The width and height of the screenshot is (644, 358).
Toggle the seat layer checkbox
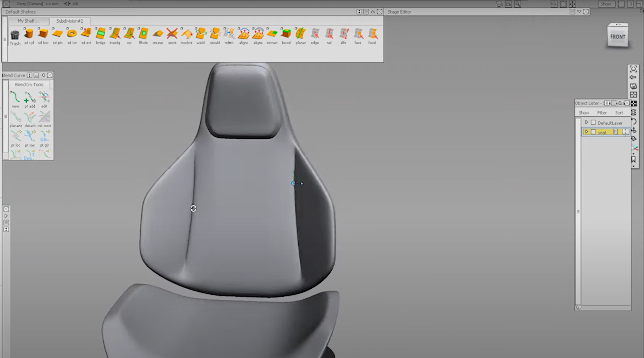[593, 132]
